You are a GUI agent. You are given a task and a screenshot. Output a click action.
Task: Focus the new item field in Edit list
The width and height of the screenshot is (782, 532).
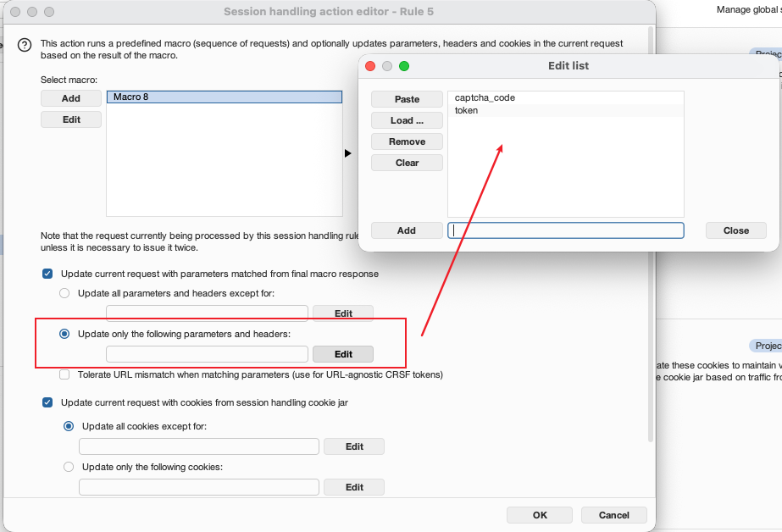click(x=566, y=230)
